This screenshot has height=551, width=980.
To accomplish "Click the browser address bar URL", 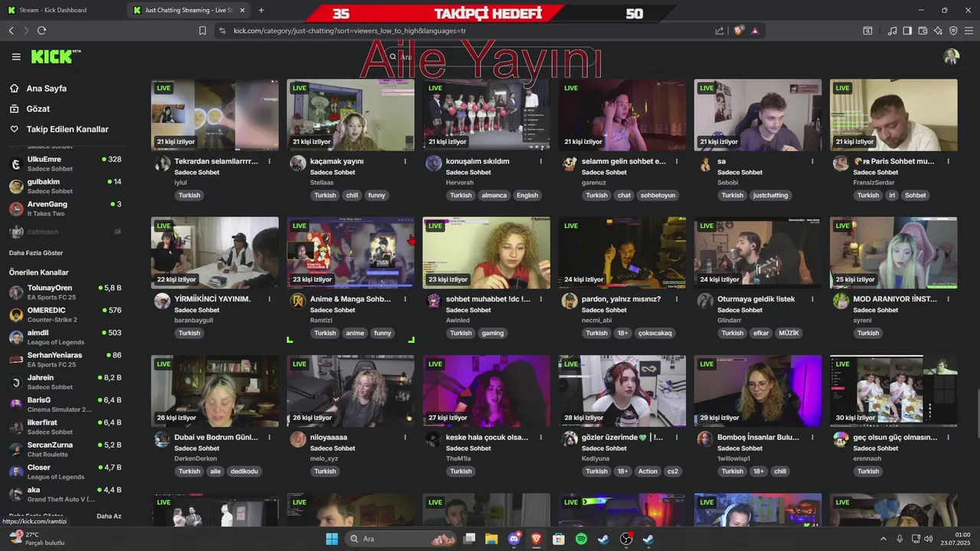I will pyautogui.click(x=349, y=31).
